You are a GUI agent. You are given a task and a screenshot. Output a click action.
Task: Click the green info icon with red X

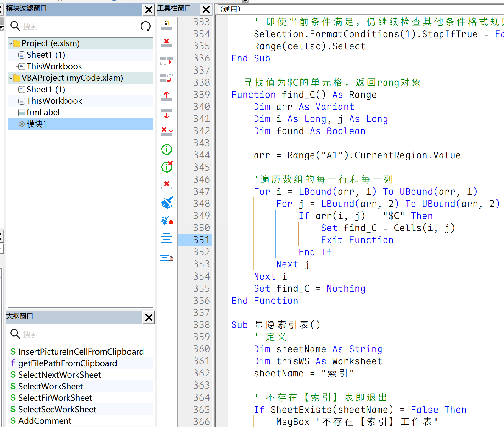coord(167,167)
